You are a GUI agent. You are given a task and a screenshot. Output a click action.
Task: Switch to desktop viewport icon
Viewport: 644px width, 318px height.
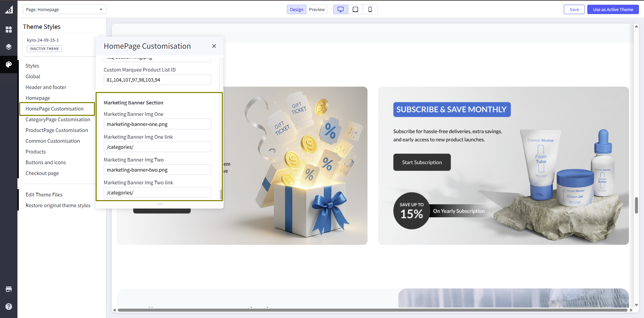341,9
